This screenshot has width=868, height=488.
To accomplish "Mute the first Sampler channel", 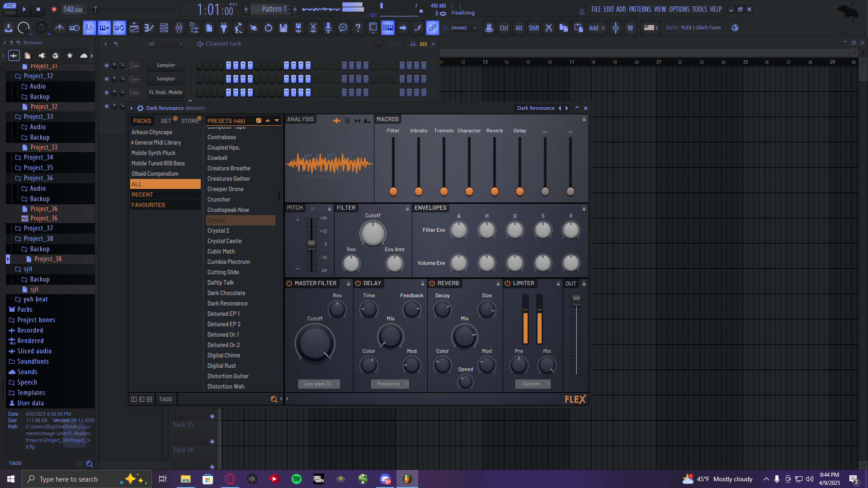I will click(107, 66).
